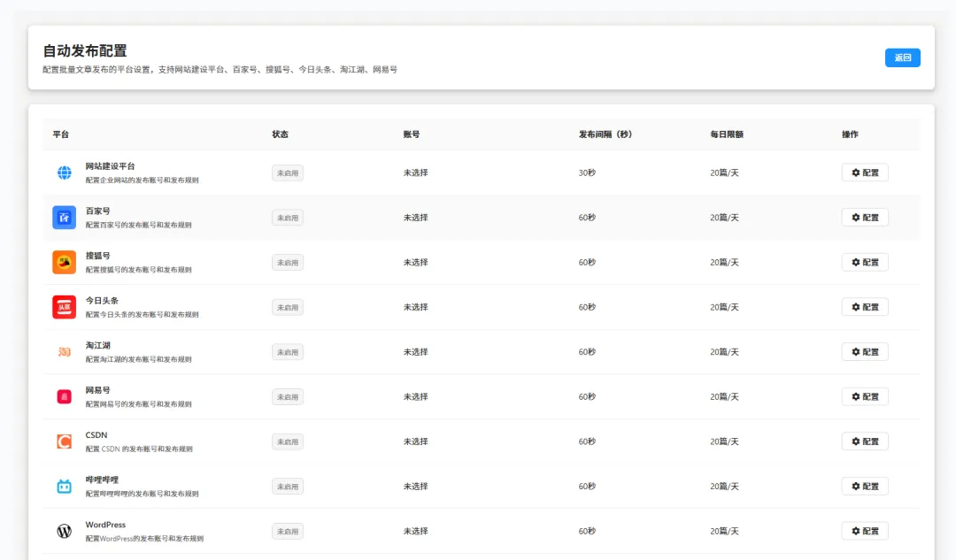
Task: Click the 网易号 red icon
Action: click(64, 396)
